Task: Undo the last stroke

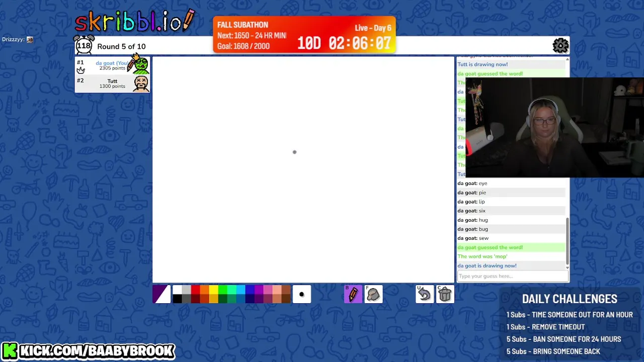Action: [425, 294]
